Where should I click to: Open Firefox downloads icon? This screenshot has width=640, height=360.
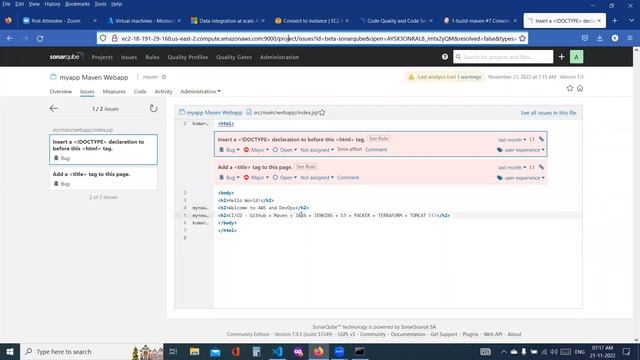[600, 38]
